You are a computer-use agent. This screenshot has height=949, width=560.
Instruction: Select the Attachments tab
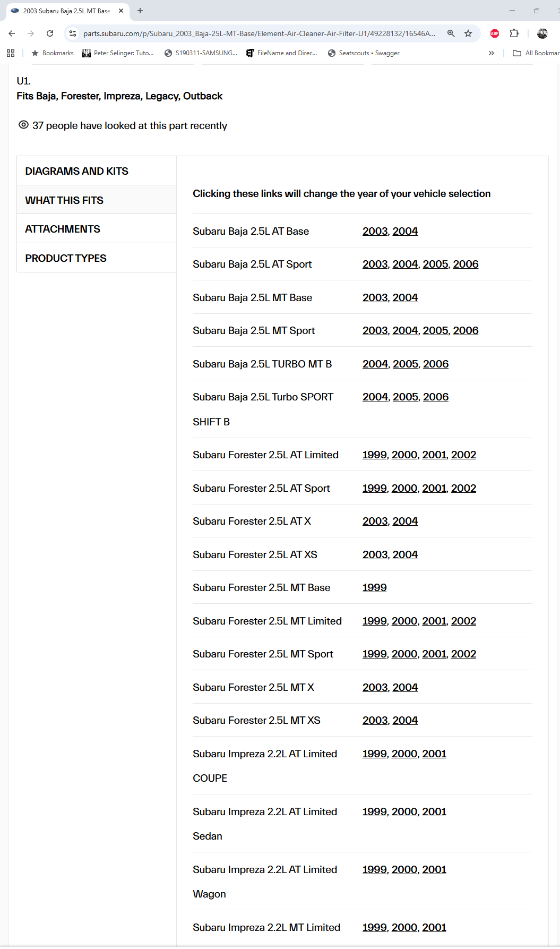(63, 229)
